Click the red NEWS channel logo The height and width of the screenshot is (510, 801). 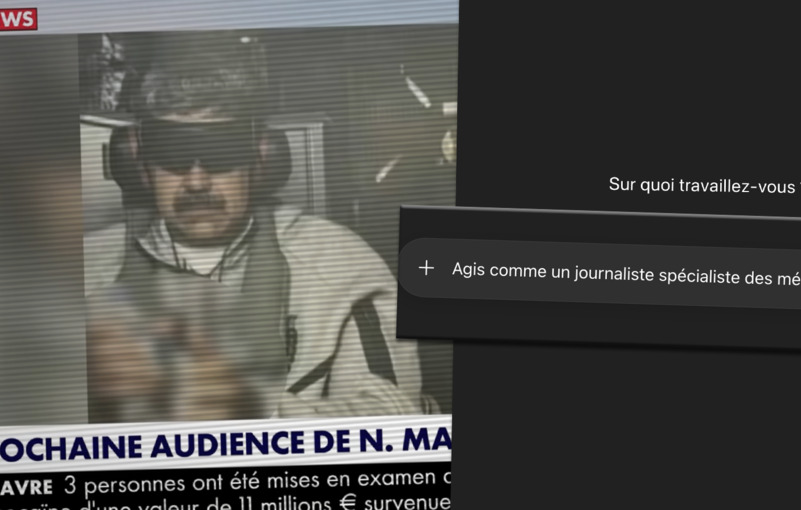(18, 18)
